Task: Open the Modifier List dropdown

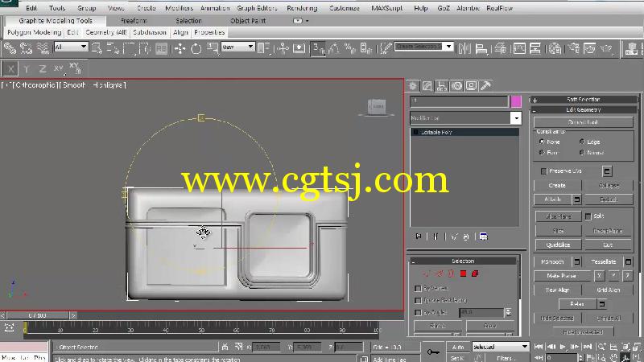Action: [x=516, y=118]
